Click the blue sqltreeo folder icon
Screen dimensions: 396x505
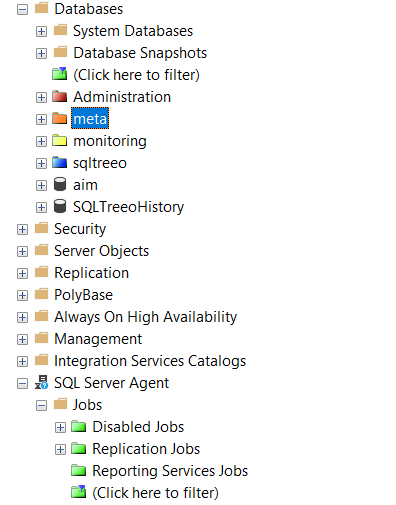click(60, 163)
